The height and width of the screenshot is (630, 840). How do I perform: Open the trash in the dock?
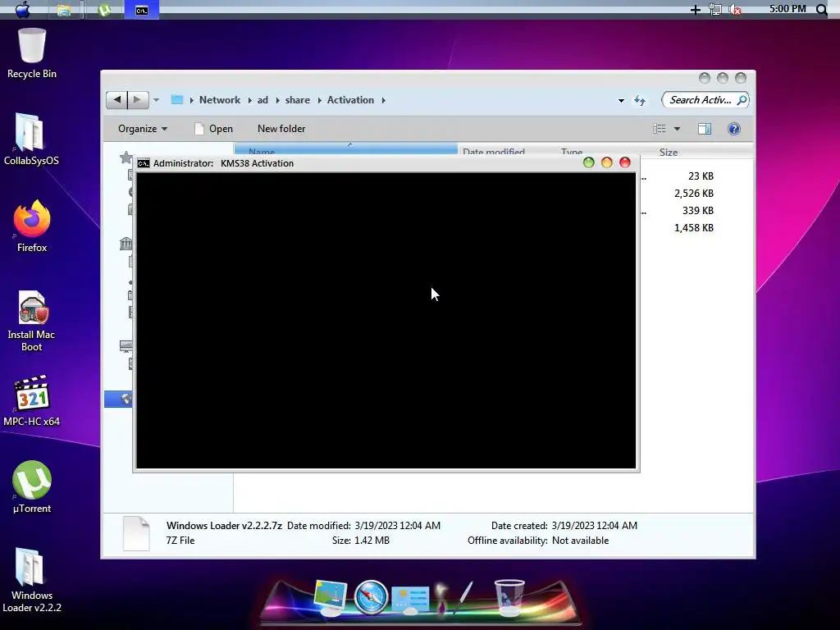click(x=509, y=598)
